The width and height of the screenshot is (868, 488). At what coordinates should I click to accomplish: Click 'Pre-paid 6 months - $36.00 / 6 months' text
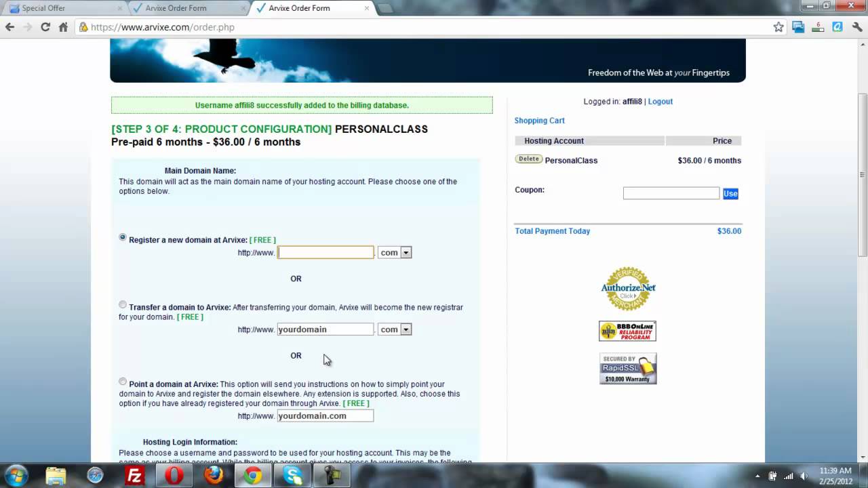pos(205,142)
